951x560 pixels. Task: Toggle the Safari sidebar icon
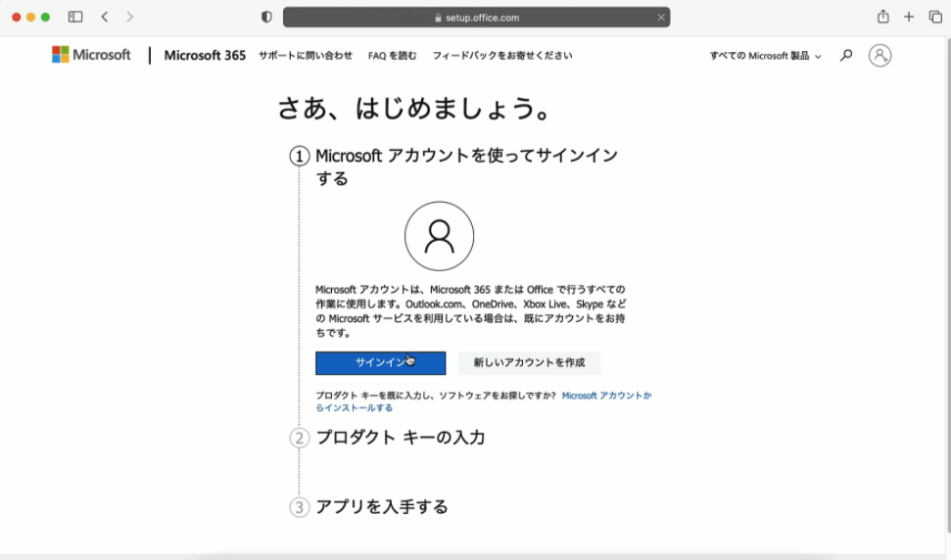[x=75, y=17]
